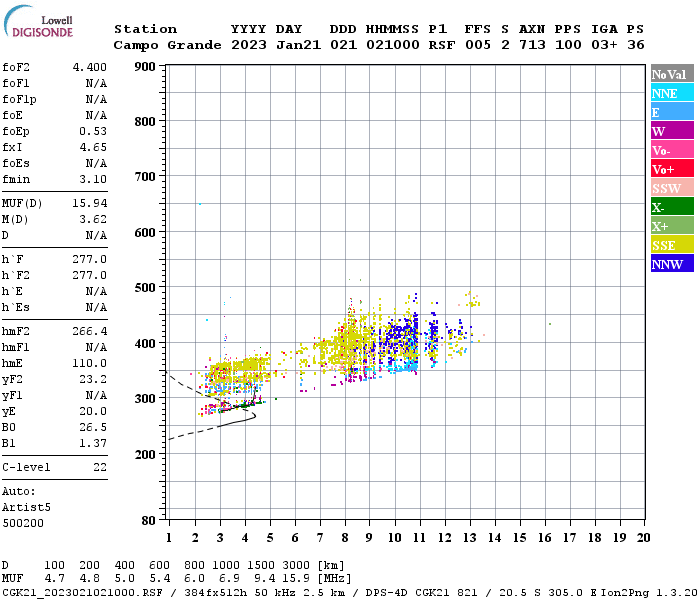Click the h`F2 row label
The width and height of the screenshot is (700, 600).
(16, 275)
